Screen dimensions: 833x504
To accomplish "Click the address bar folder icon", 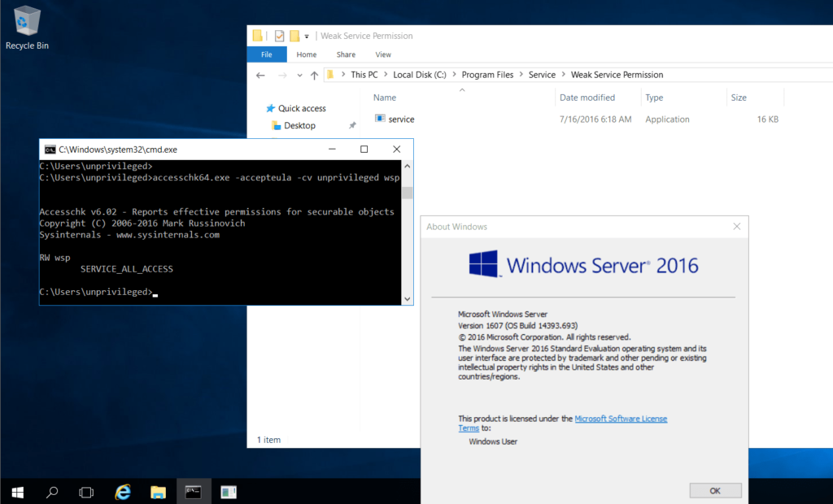I will (330, 75).
